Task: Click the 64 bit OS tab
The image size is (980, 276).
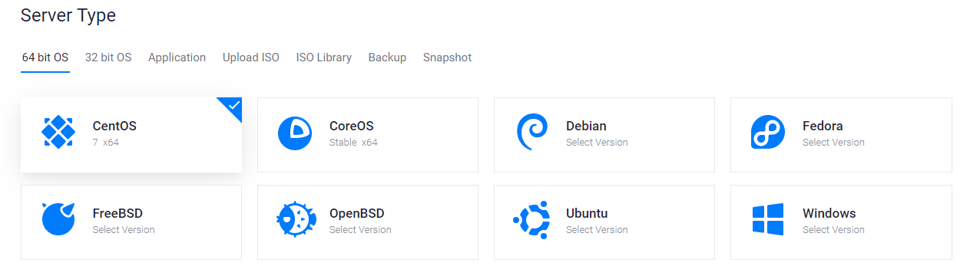Action: coord(45,58)
